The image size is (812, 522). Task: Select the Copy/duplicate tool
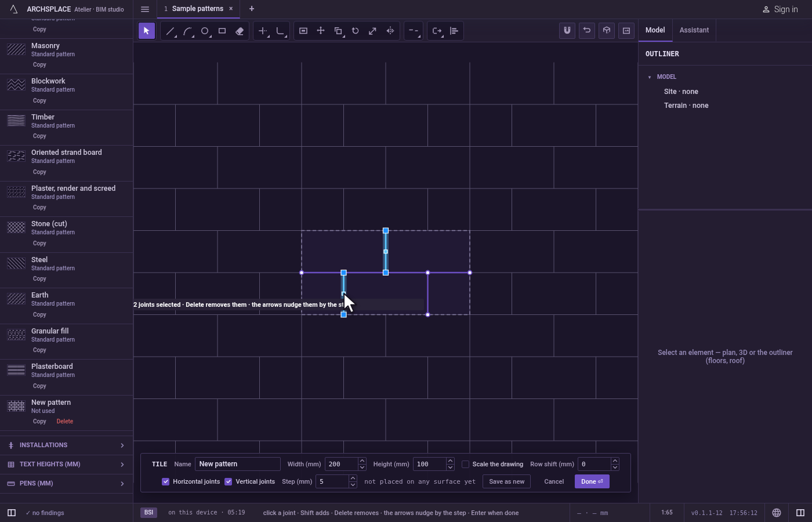[x=338, y=31]
